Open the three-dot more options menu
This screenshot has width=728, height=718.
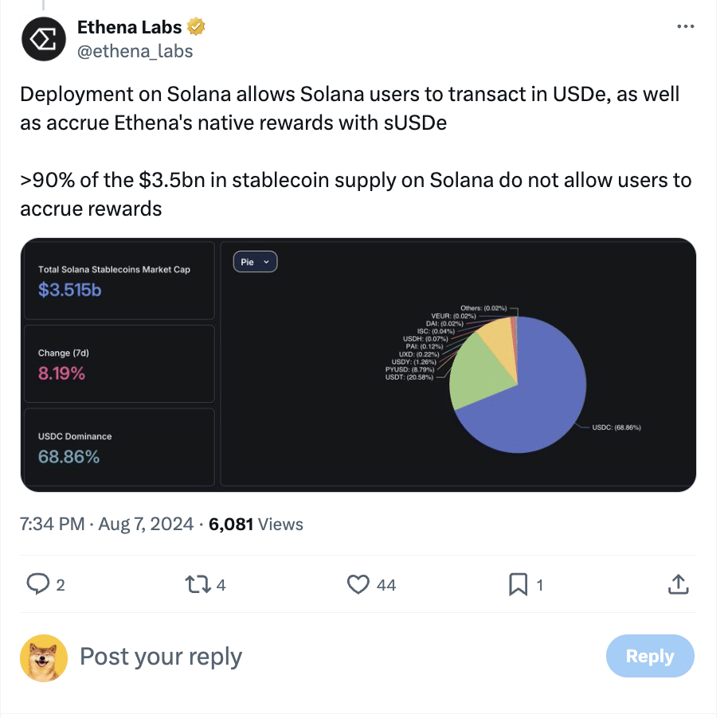685,26
